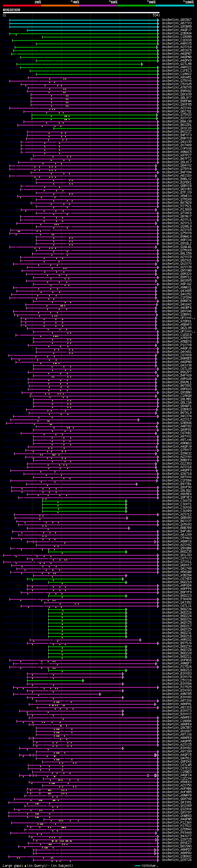This screenshot has width=197, height=868.
Task: Select the UniRef100_A9PGD4 label
Action: (177, 586)
